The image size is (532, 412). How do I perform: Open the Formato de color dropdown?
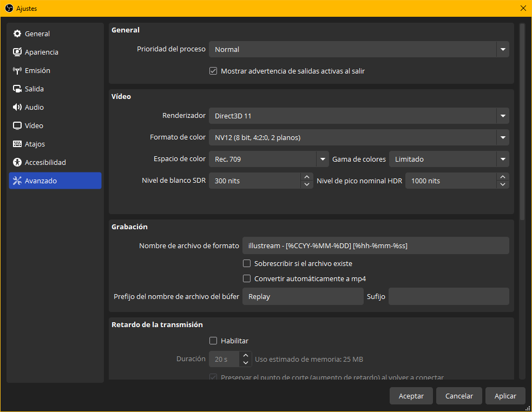(x=359, y=137)
